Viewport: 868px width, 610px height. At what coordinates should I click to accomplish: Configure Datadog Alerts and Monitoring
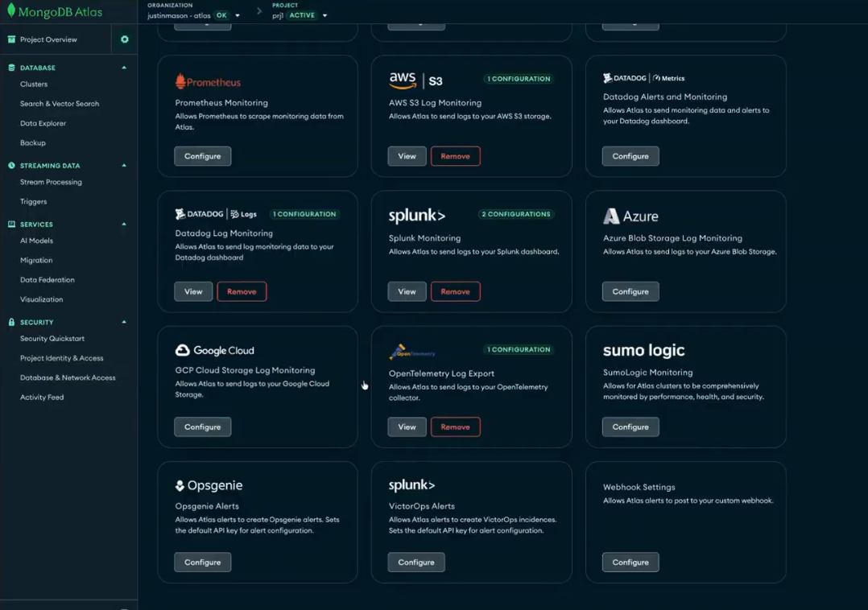(x=630, y=156)
